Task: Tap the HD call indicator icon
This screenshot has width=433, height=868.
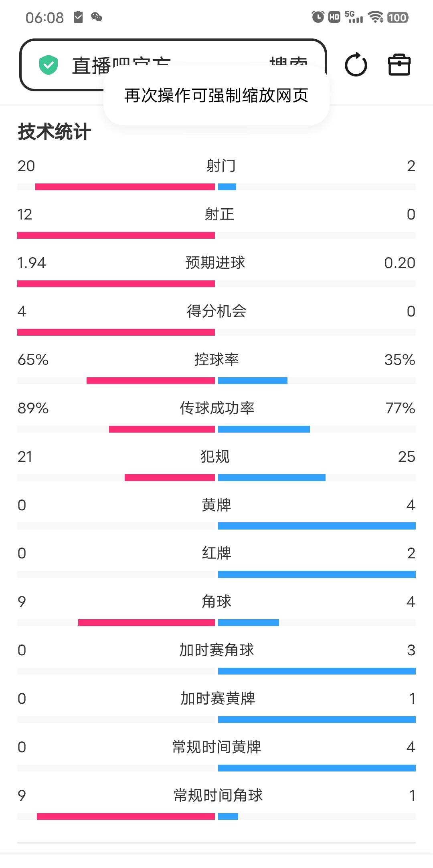Action: click(x=334, y=17)
